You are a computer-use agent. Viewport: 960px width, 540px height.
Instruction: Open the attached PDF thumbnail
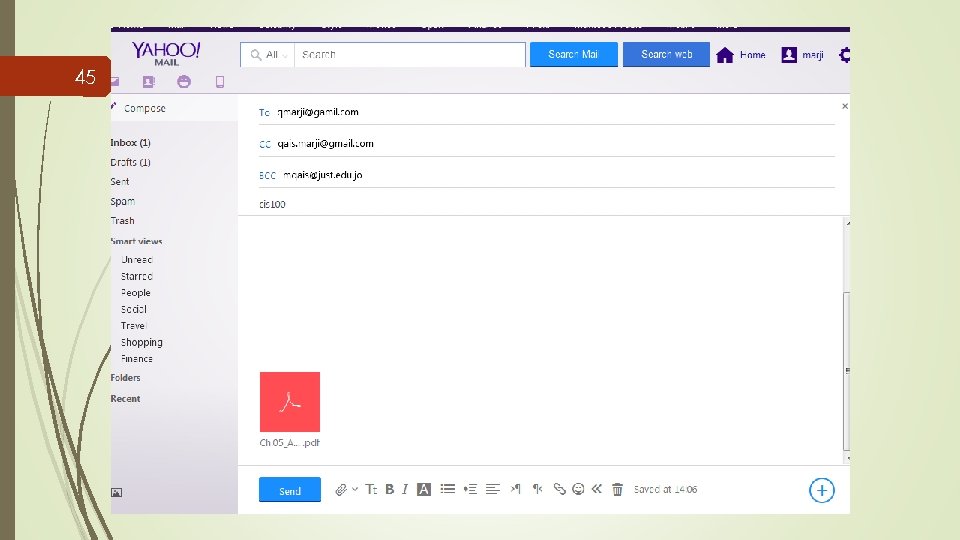click(290, 402)
